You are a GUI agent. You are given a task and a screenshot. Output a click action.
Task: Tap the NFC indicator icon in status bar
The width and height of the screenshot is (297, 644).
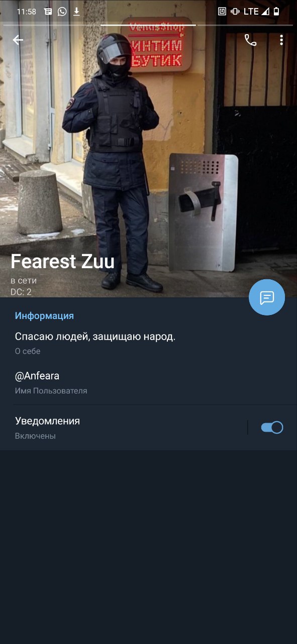(x=222, y=12)
